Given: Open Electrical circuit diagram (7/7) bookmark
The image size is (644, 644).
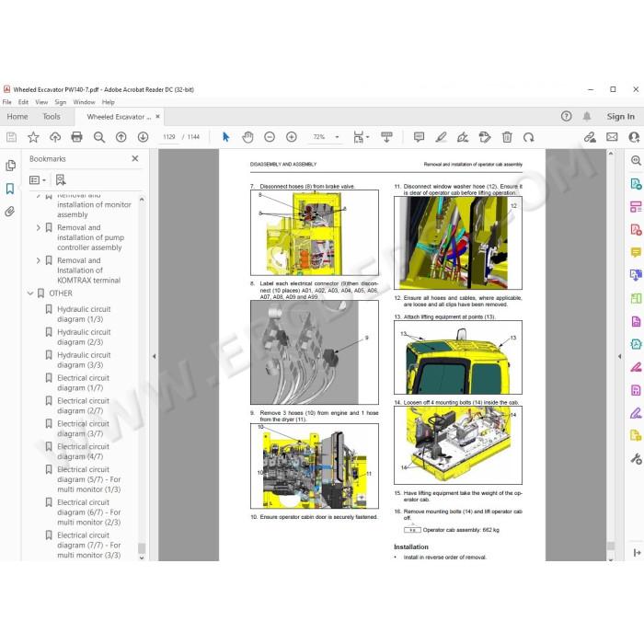Looking at the screenshot, I should 89,545.
